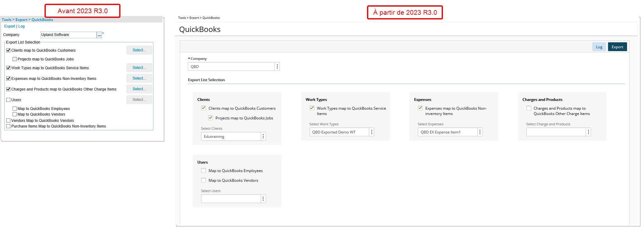Click Charges and Products card heading
The width and height of the screenshot is (644, 230).
coord(542,100)
